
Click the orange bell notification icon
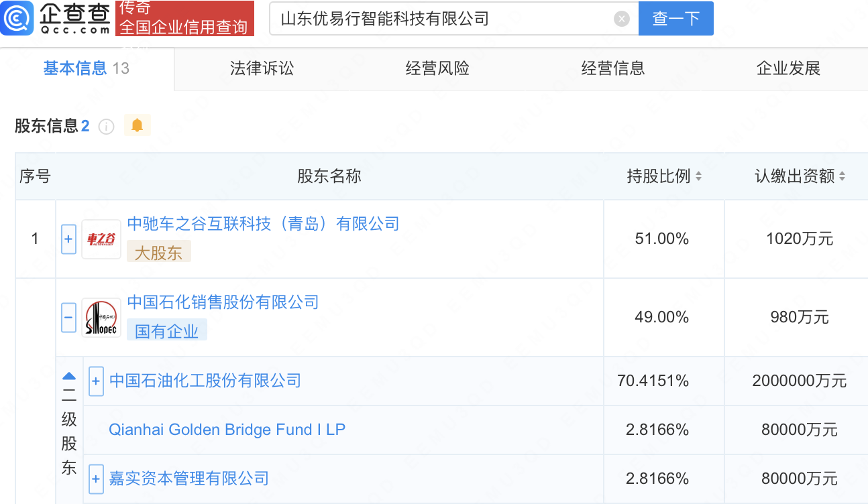(138, 125)
